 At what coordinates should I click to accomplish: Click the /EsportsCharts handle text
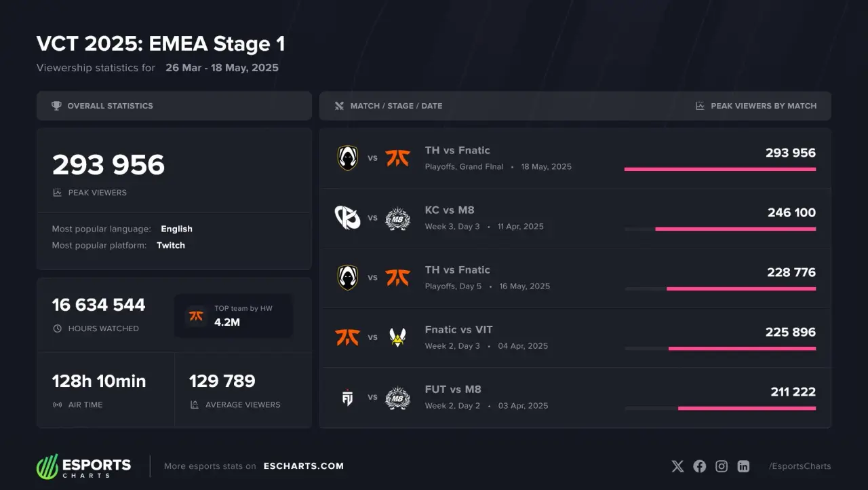click(x=800, y=466)
